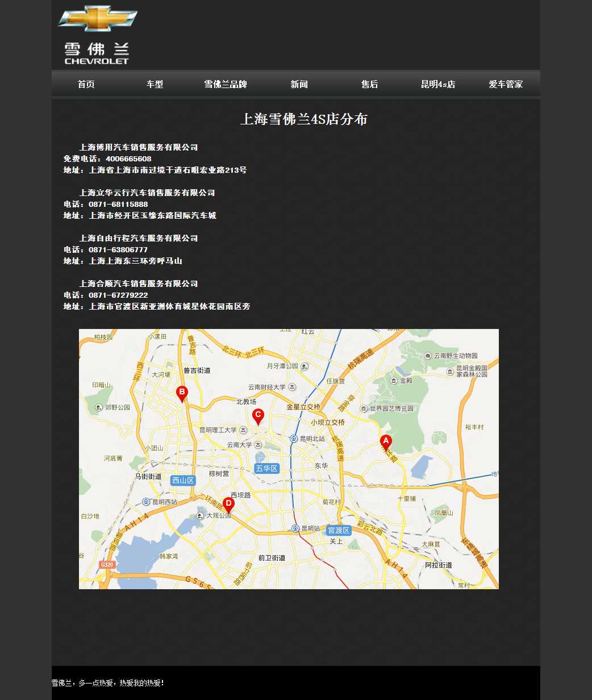592x700 pixels.
Task: Open the 车型 menu item
Action: click(x=155, y=84)
